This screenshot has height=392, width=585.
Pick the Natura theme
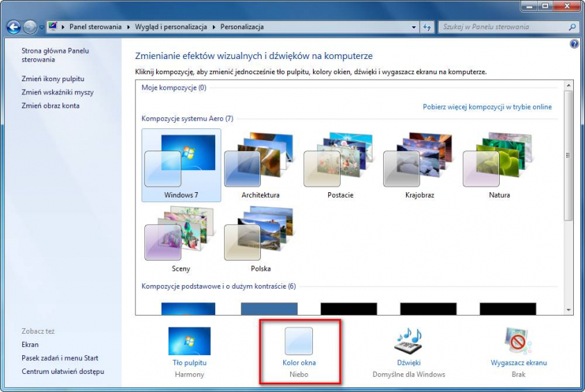498,164
